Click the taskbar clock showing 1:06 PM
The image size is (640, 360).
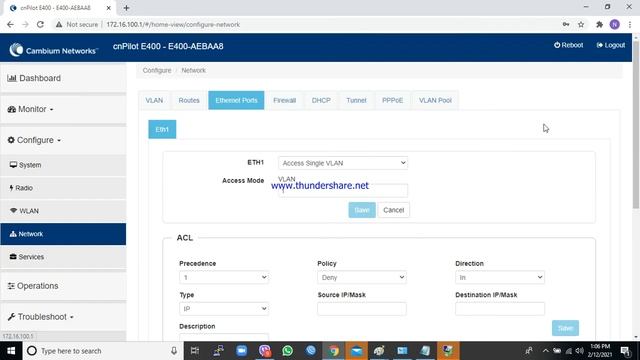pyautogui.click(x=600, y=351)
